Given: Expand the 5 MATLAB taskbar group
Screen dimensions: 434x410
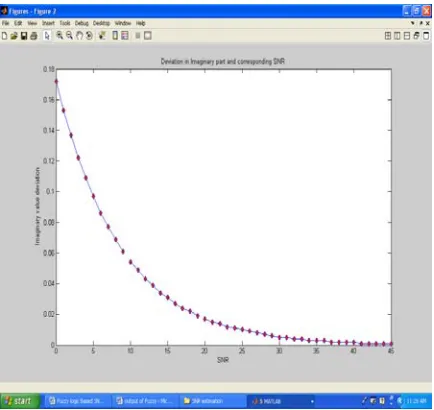Looking at the screenshot, I should coord(282,401).
